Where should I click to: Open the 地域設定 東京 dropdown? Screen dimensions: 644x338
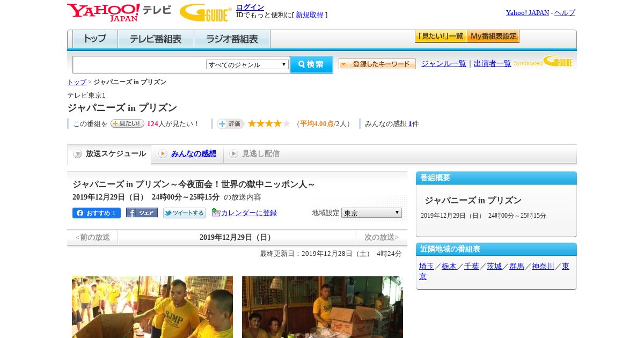coord(371,213)
